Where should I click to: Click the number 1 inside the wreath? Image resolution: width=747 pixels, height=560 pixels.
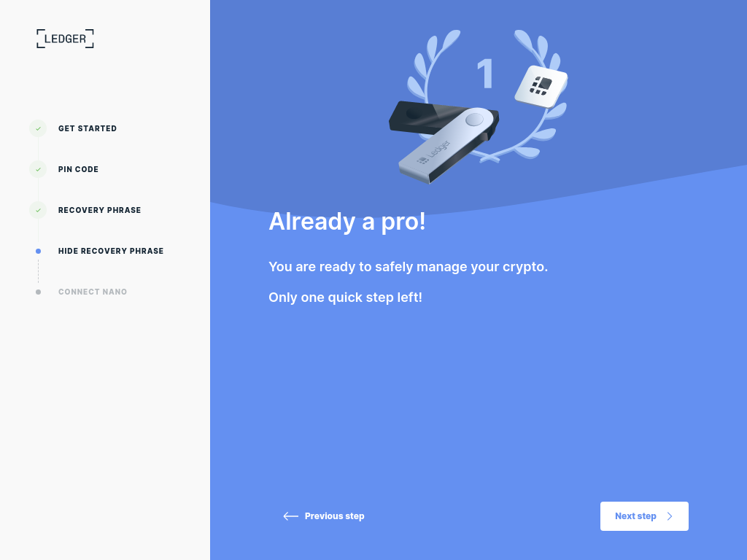click(485, 74)
